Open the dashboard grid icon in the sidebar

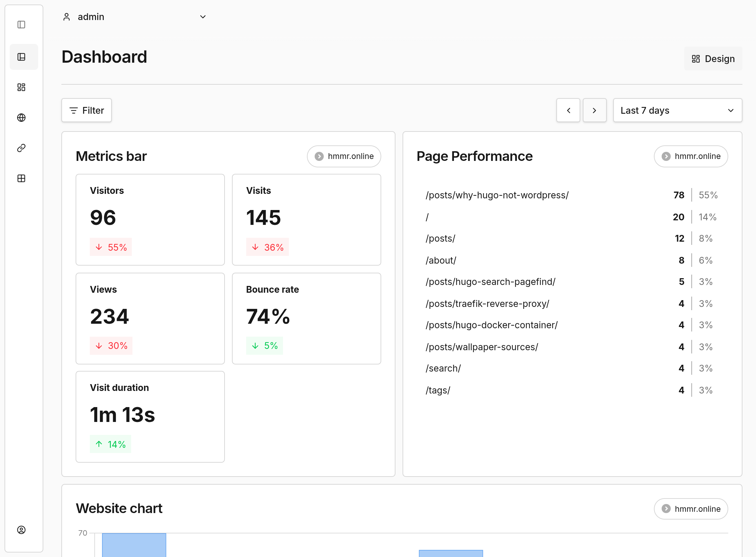(x=21, y=87)
